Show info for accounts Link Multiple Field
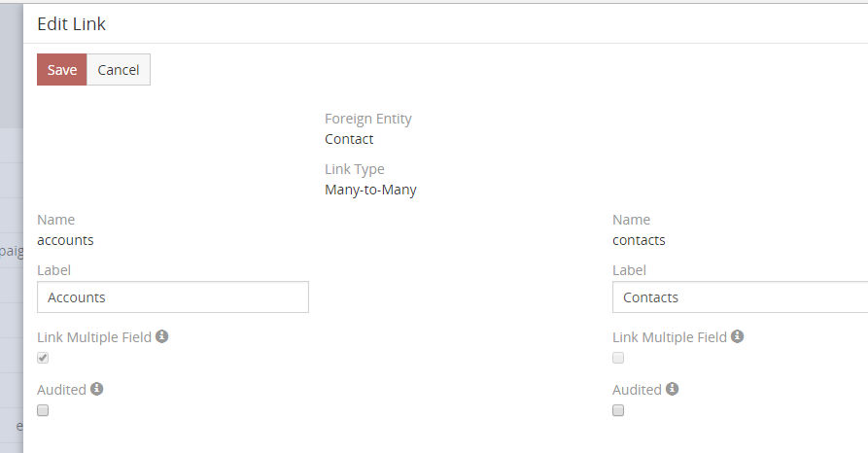 [162, 336]
